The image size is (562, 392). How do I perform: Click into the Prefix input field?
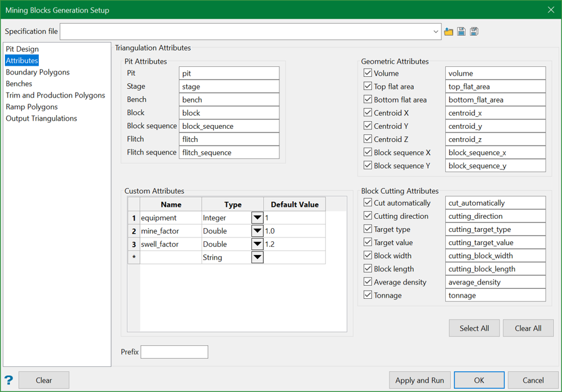(174, 352)
